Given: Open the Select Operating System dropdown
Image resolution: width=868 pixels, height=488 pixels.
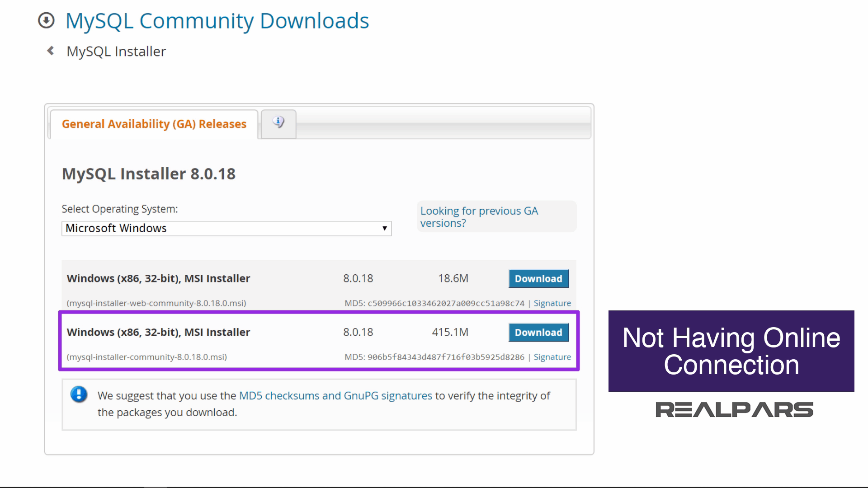Looking at the screenshot, I should [x=226, y=228].
